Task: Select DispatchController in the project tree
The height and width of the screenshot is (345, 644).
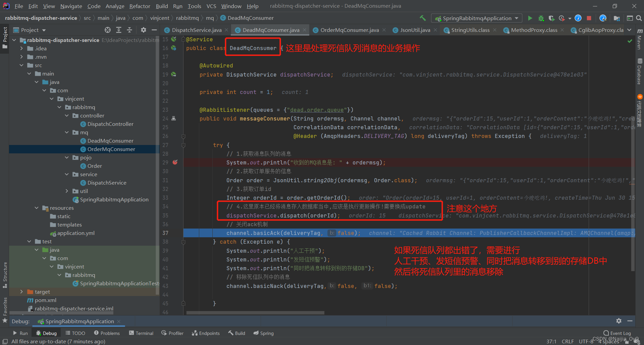Action: [x=110, y=124]
